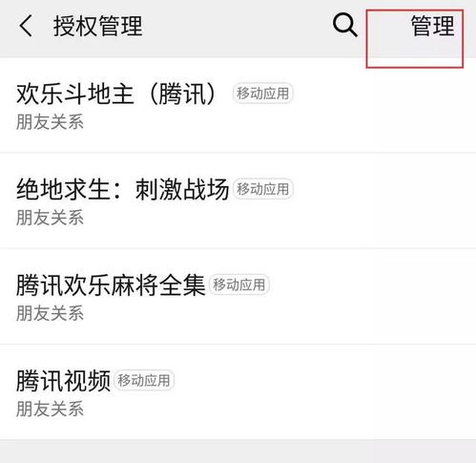Open search with the magnifier icon
Viewport: 476px width, 463px height.
[x=344, y=25]
